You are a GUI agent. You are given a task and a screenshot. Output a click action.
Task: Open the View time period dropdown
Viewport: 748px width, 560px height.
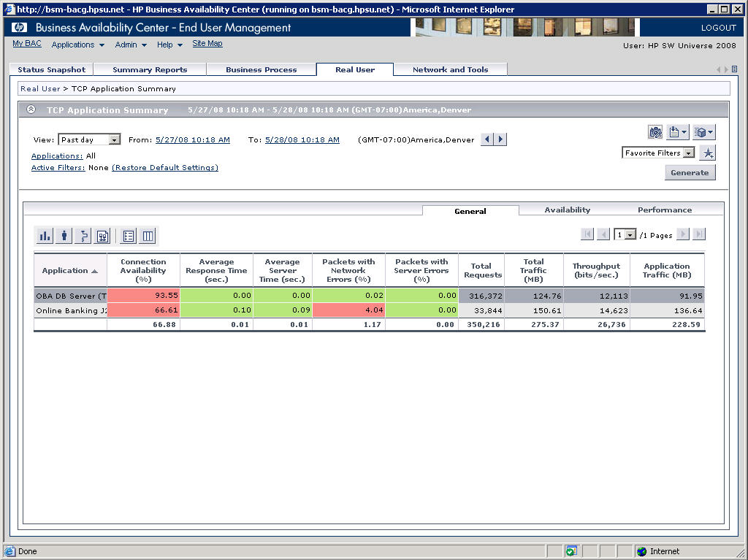point(89,139)
